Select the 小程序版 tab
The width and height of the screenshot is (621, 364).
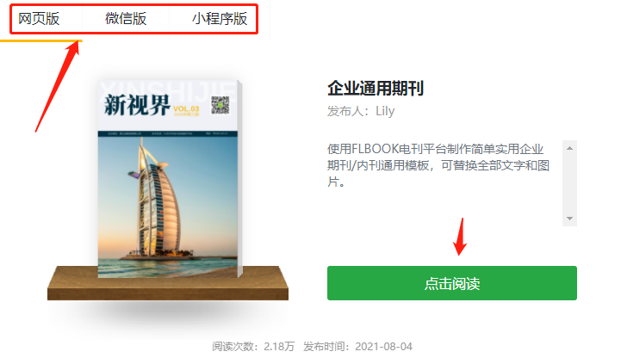point(220,19)
